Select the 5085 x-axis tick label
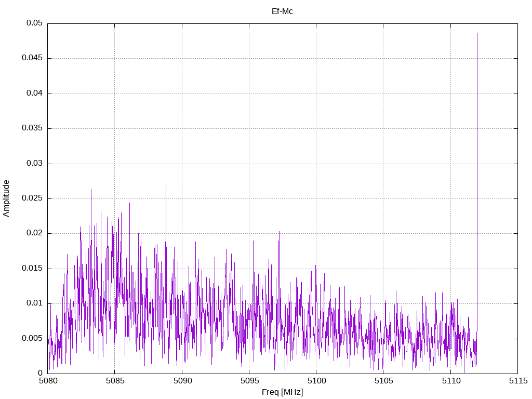532x399 pixels. tap(115, 381)
